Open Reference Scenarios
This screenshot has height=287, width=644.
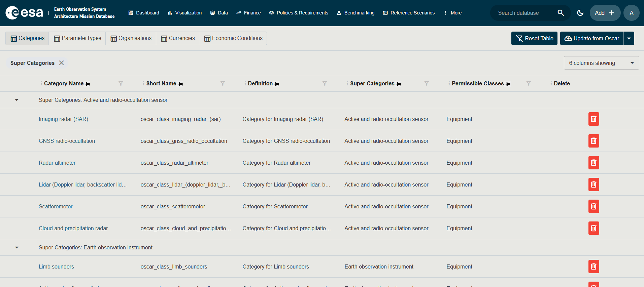tap(409, 13)
